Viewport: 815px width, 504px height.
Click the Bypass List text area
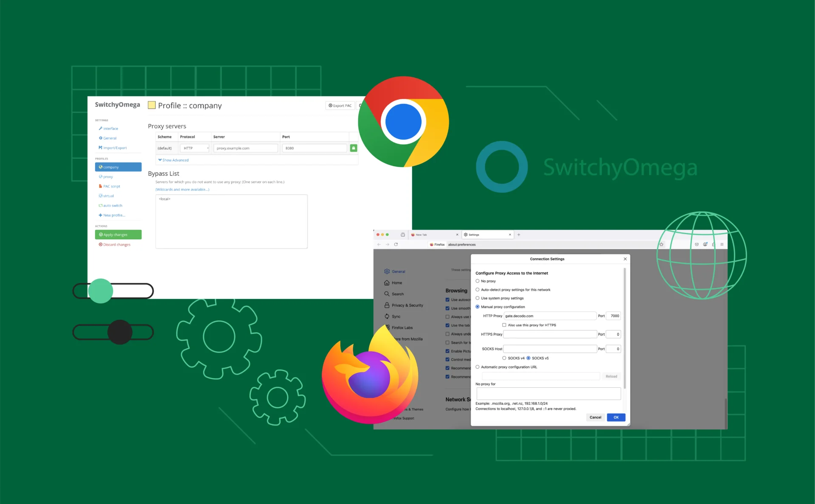click(231, 221)
